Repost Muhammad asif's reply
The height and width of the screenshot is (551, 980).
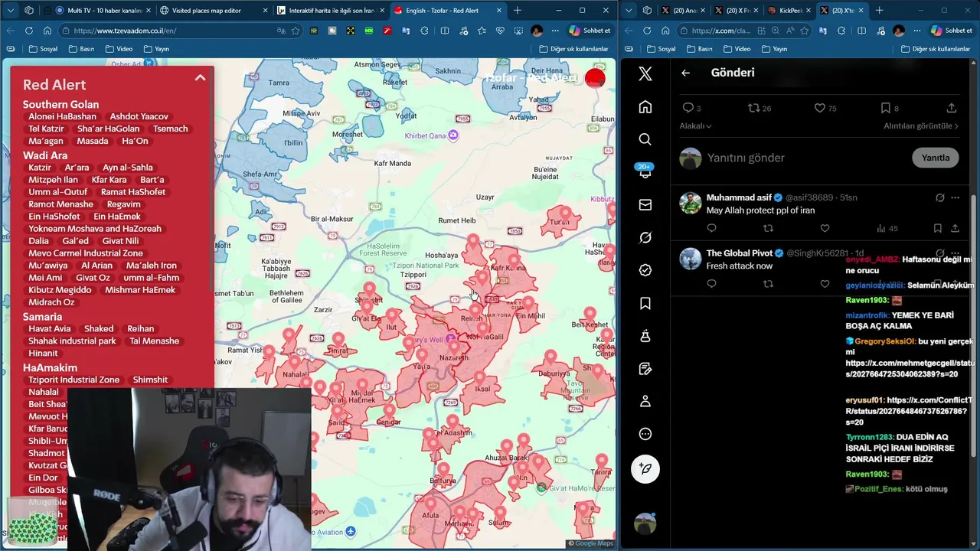768,228
